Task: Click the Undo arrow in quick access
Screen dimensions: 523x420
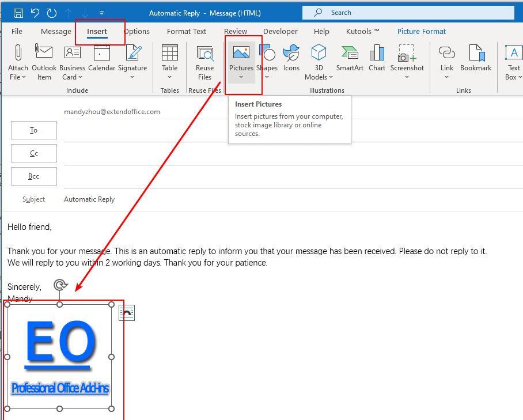Action: (x=35, y=13)
